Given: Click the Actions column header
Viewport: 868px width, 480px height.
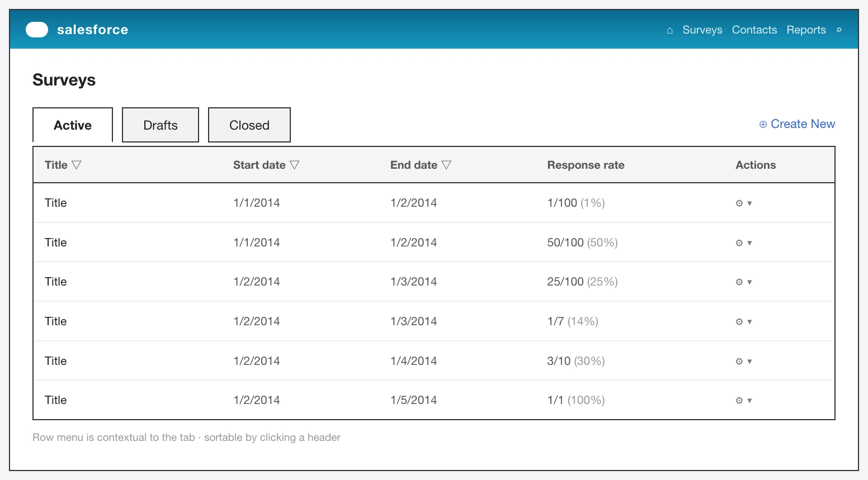Looking at the screenshot, I should click(756, 165).
